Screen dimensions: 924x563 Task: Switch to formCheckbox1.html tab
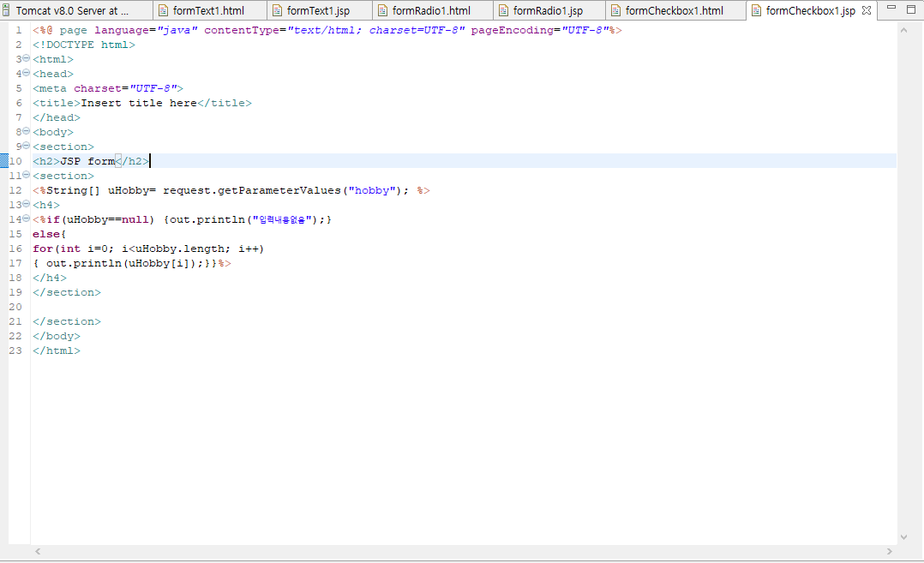[674, 10]
